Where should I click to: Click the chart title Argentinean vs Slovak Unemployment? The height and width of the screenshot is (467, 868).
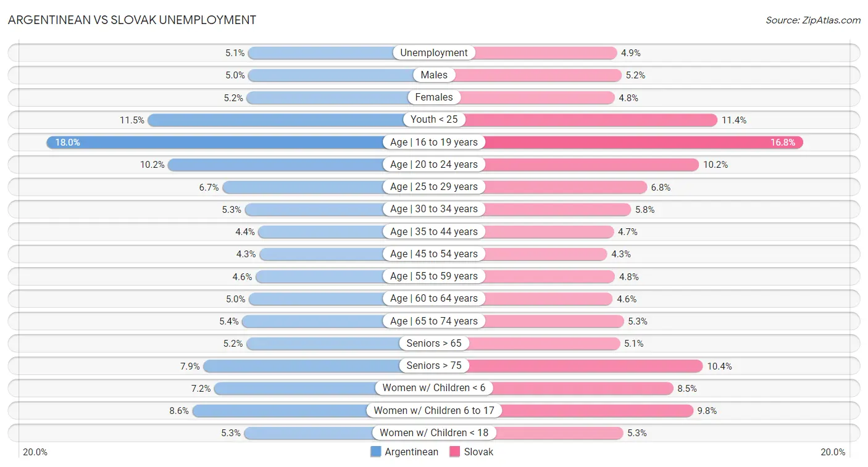(x=132, y=20)
